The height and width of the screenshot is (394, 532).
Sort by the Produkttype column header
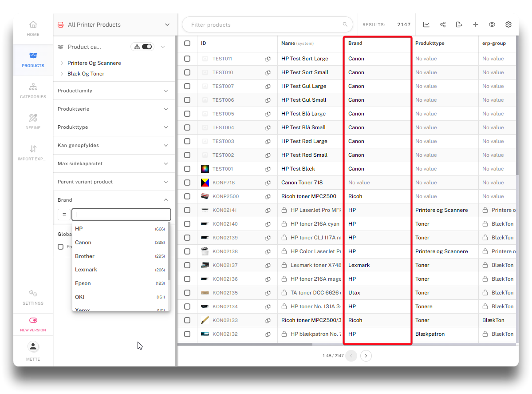tap(430, 43)
